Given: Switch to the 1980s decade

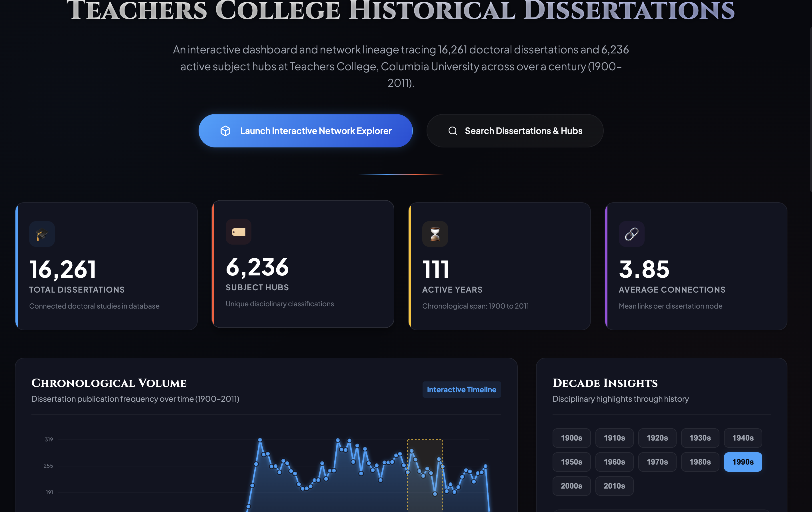Looking at the screenshot, I should [700, 462].
